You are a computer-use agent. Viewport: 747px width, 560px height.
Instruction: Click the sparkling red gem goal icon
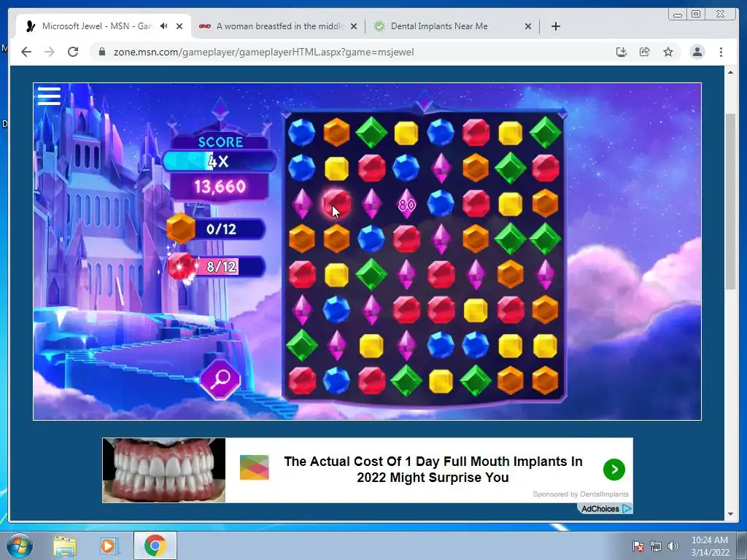click(x=182, y=266)
